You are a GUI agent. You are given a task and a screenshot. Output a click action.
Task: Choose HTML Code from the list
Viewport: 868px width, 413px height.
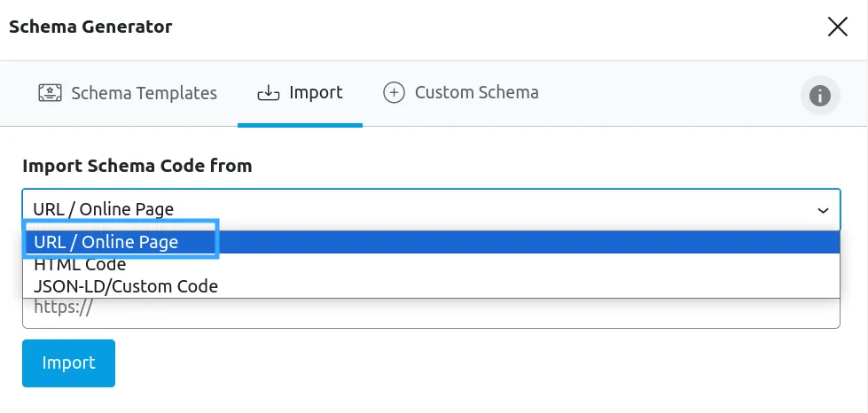(431, 265)
